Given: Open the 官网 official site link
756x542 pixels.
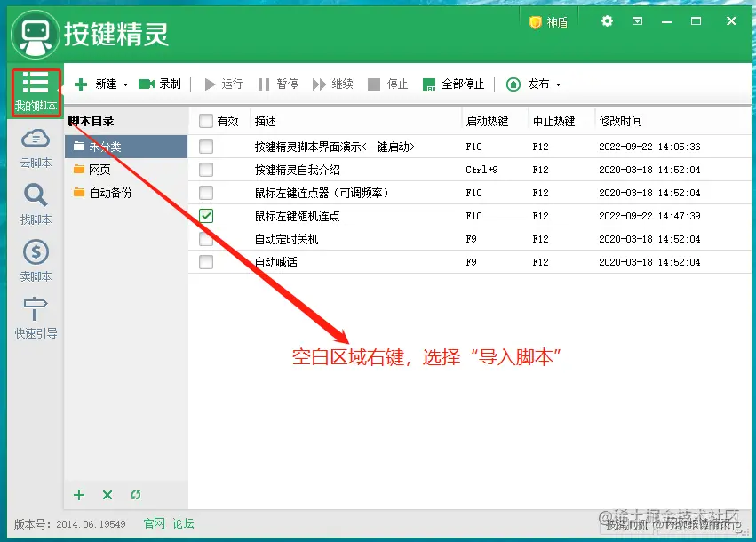Looking at the screenshot, I should pos(155,523).
